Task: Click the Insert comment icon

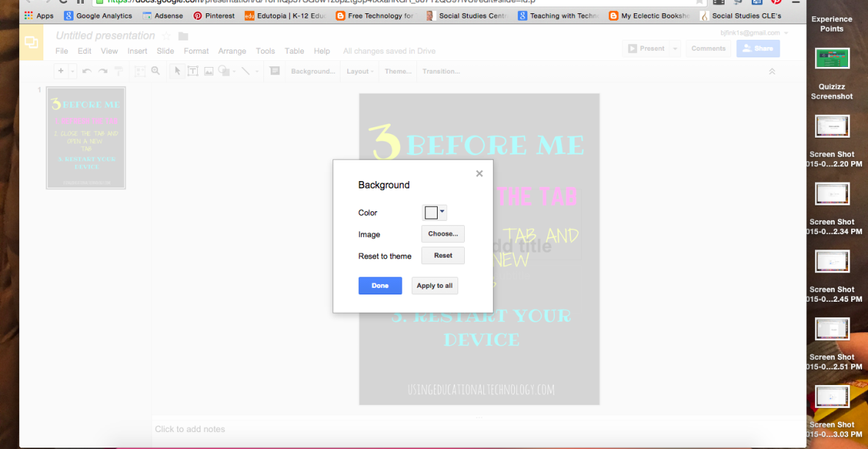Action: (x=274, y=71)
